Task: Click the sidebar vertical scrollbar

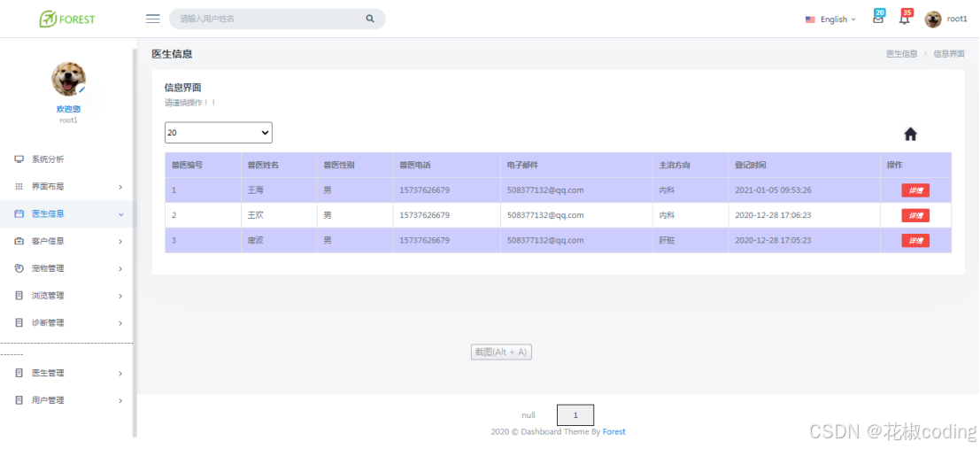Action: pyautogui.click(x=135, y=243)
